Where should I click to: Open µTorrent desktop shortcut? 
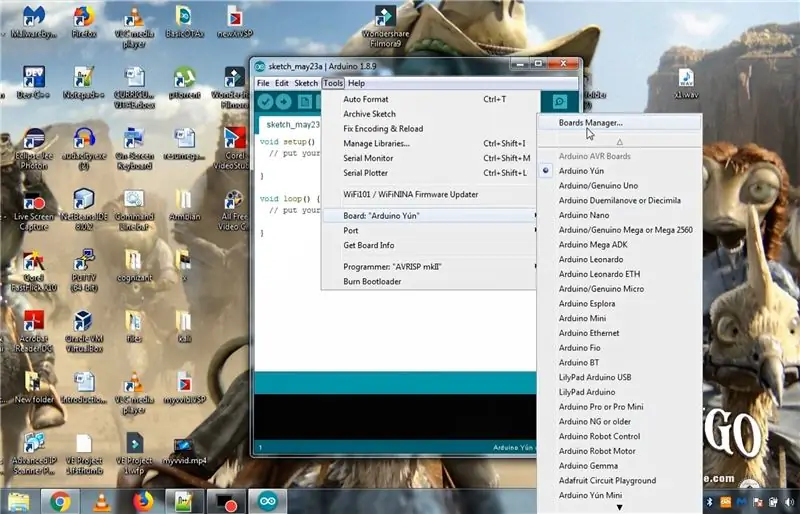[184, 83]
